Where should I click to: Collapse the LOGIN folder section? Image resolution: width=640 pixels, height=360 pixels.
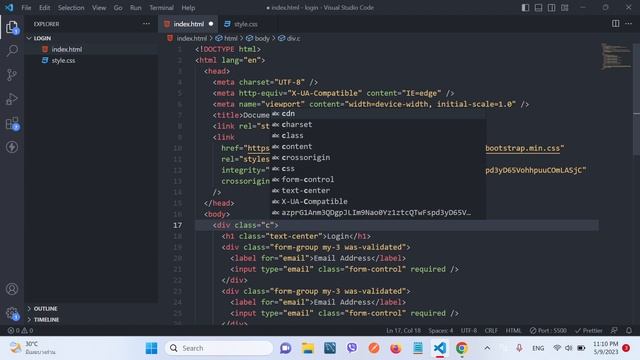pos(92,38)
